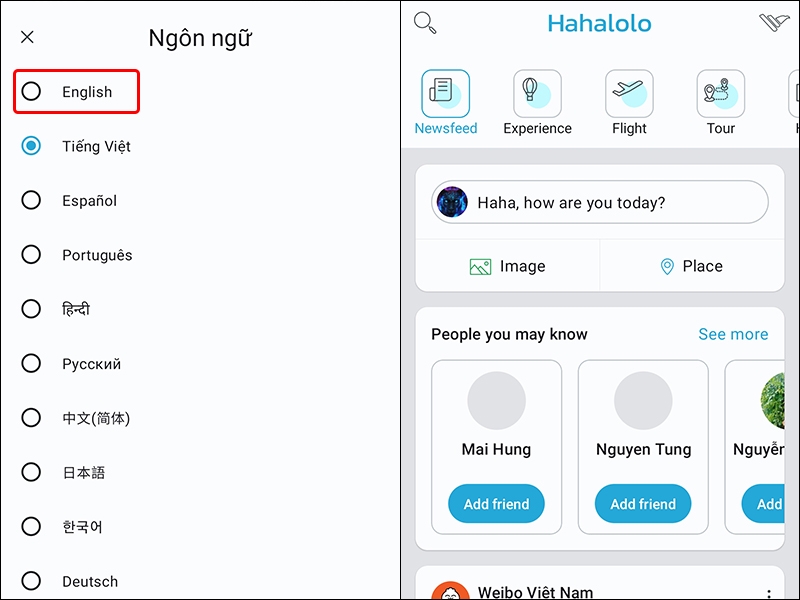This screenshot has width=800, height=600.
Task: Choose Português radio option
Action: (31, 254)
